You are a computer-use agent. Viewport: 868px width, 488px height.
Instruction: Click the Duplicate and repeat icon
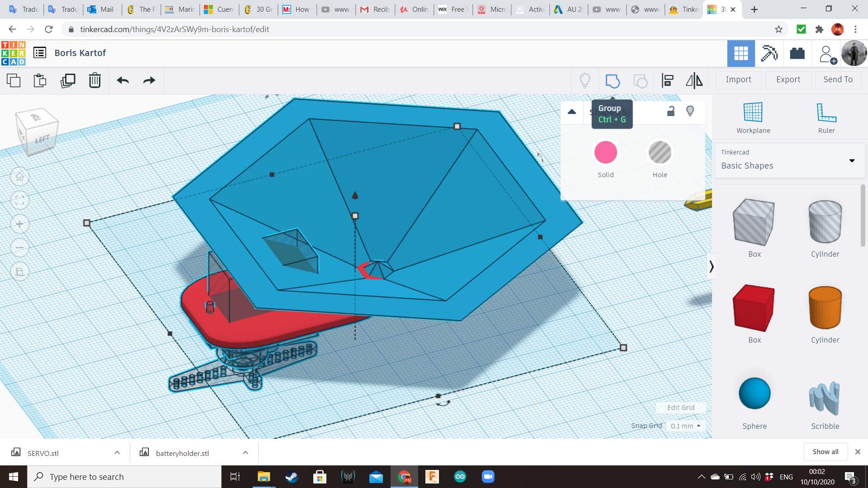click(x=68, y=81)
